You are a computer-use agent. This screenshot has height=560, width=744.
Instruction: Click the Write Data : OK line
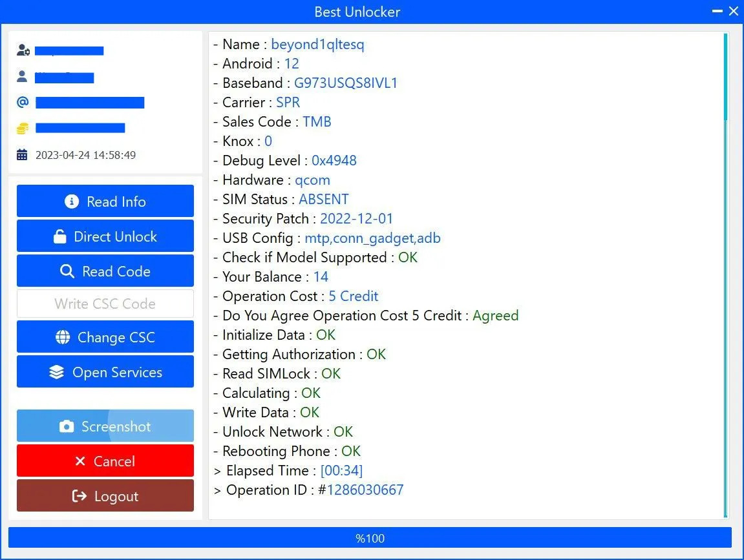tap(266, 413)
